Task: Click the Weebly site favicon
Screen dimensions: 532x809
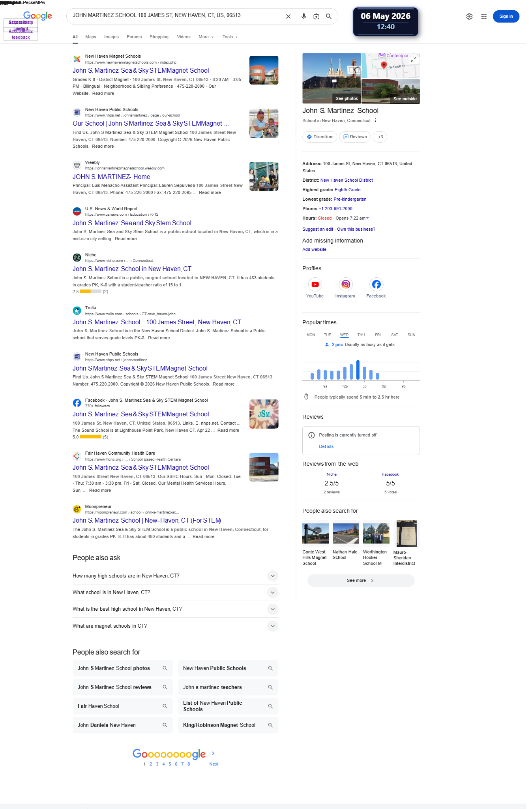Action: 77,166
